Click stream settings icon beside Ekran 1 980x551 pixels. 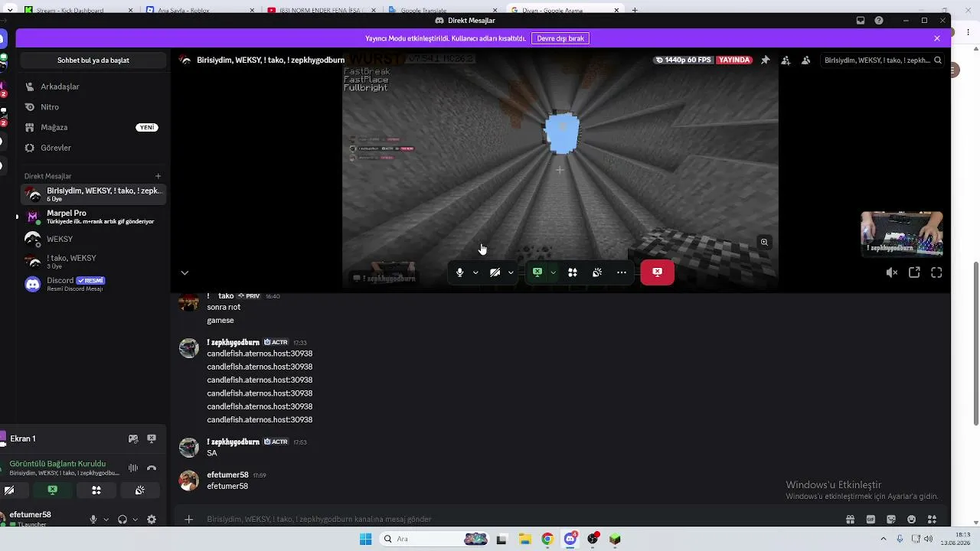[133, 439]
